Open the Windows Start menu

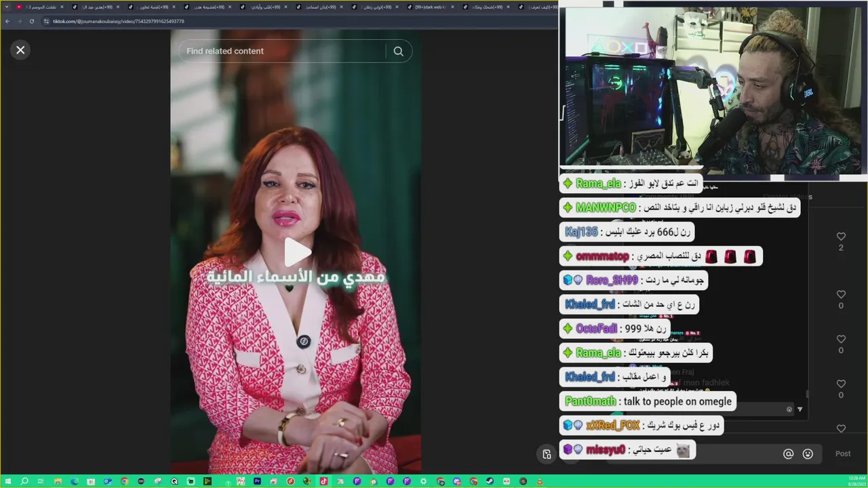coord(7,481)
